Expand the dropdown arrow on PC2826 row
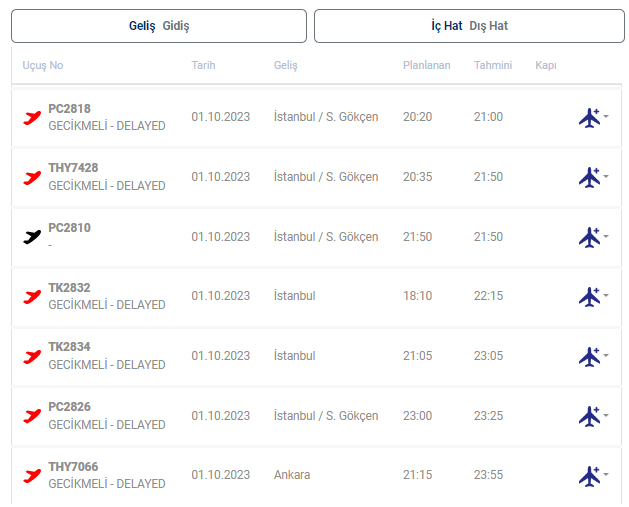 (606, 417)
